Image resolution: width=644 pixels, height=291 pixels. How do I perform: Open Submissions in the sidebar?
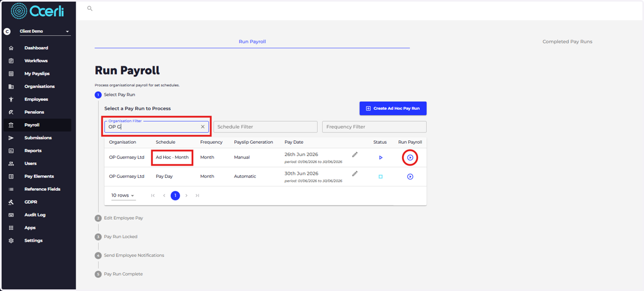tap(38, 138)
